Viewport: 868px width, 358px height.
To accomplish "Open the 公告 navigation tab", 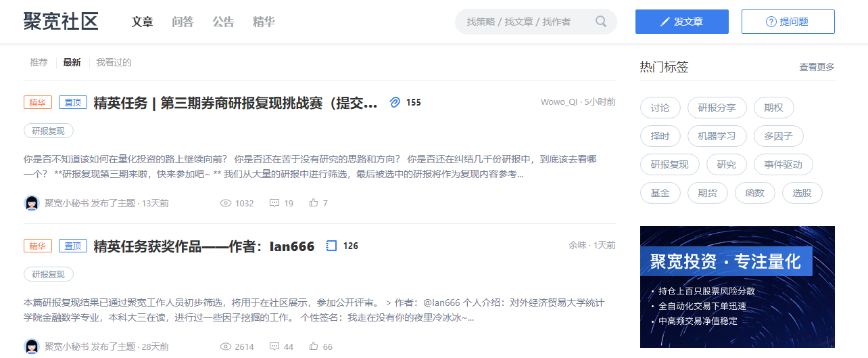I will click(223, 22).
